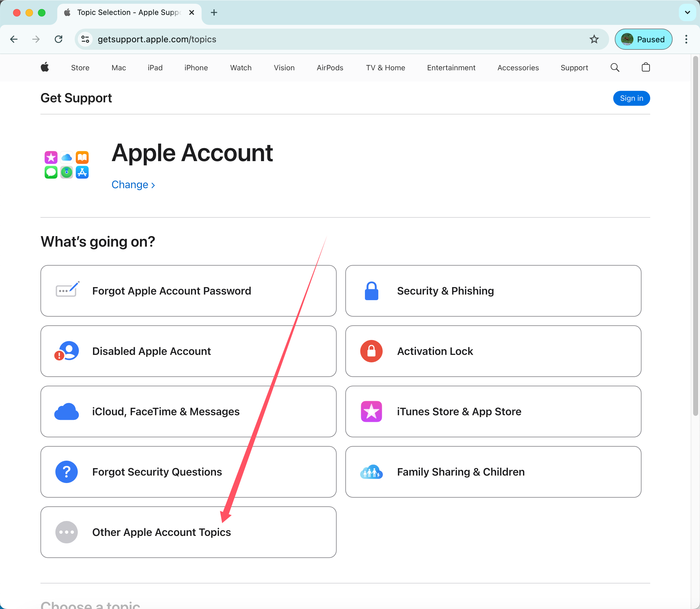Image resolution: width=700 pixels, height=609 pixels.
Task: Select Other Apple Account Topics
Action: [x=188, y=532]
